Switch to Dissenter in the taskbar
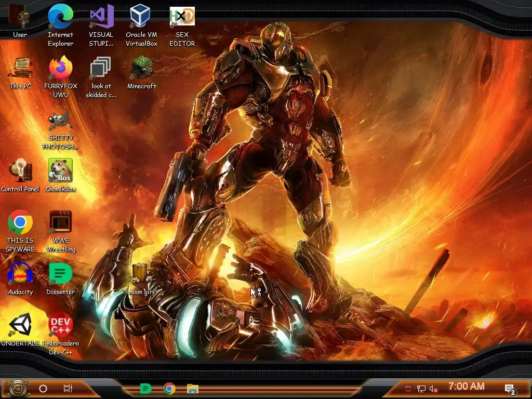 pos(145,389)
